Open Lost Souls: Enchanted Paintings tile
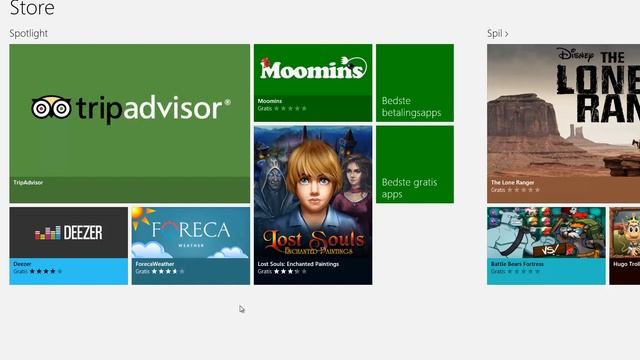This screenshot has width=640, height=360. tap(313, 205)
